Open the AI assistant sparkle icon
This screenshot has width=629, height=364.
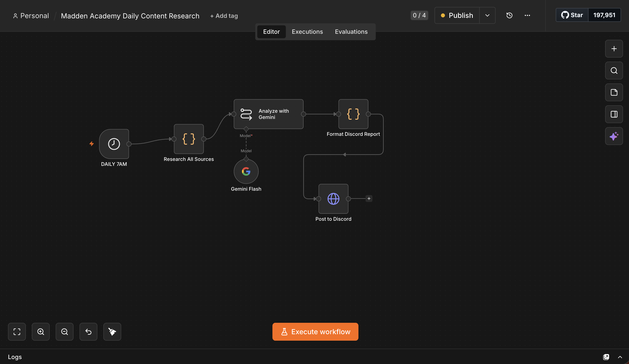(x=614, y=136)
